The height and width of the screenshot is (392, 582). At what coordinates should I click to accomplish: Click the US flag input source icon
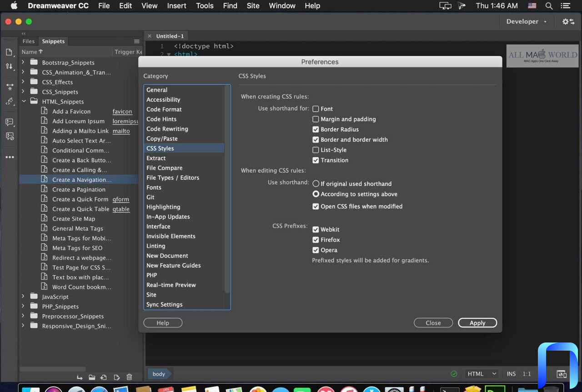pos(532,6)
